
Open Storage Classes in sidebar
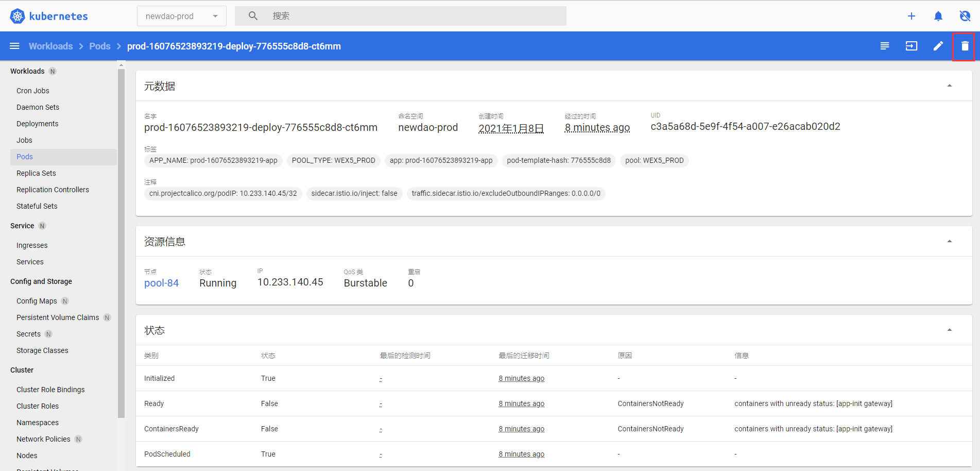42,350
